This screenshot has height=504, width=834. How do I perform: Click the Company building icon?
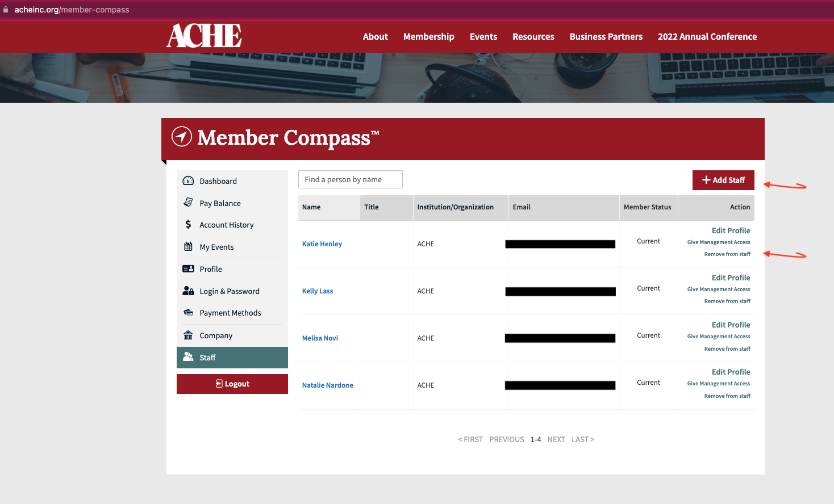188,335
